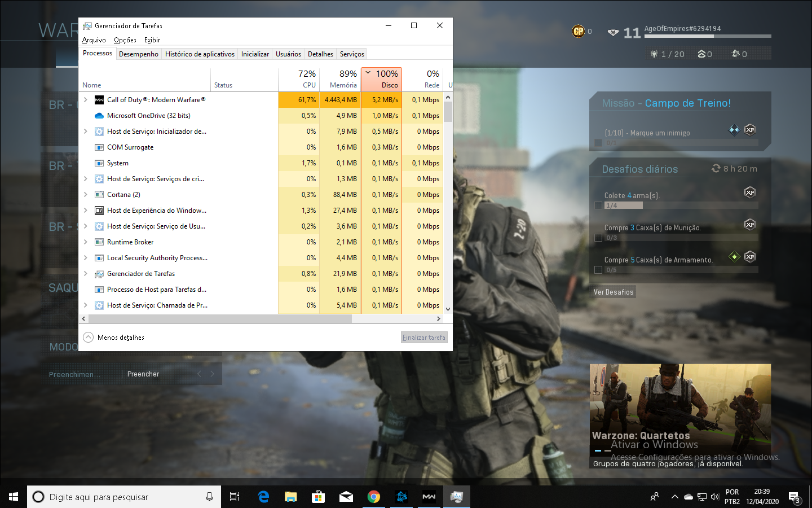Click the Finalizar tarefa button
The height and width of the screenshot is (508, 812).
click(x=424, y=338)
